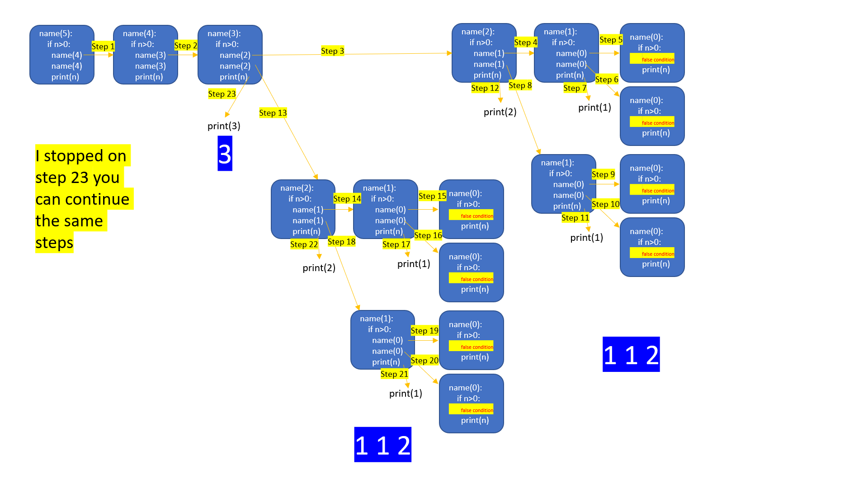
Task: Expand the name(2) node at Step 13
Action: 292,215
